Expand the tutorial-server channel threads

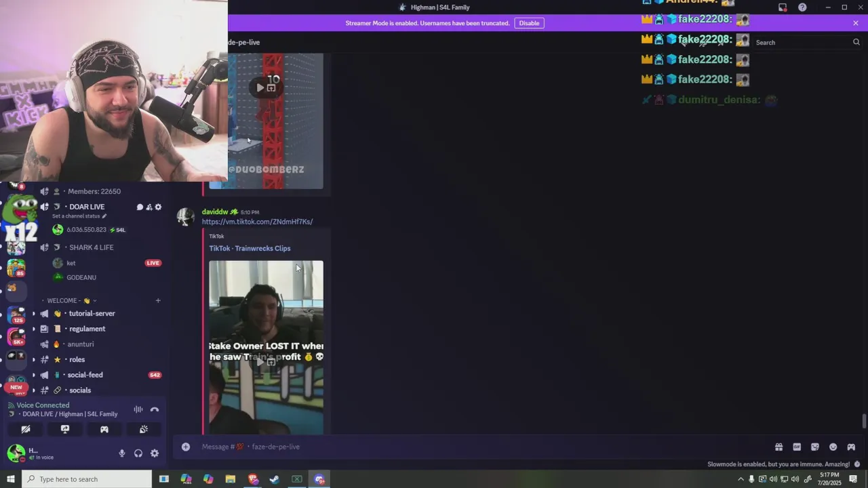tap(34, 314)
